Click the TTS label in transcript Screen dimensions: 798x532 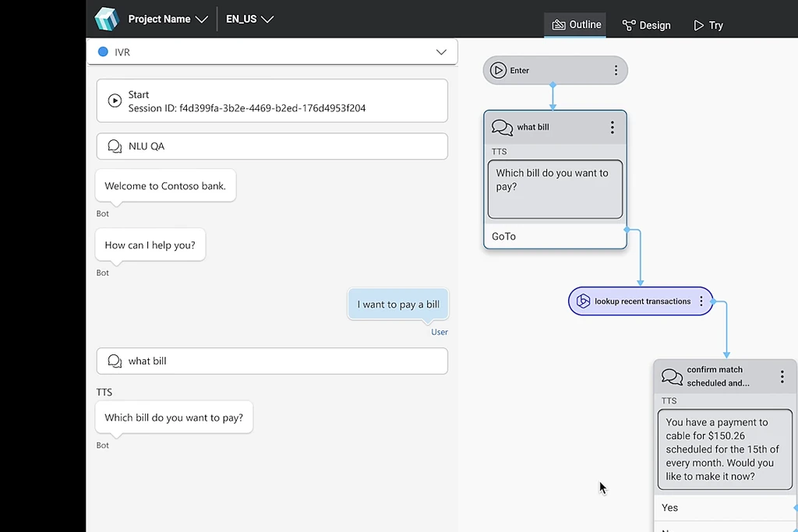[104, 392]
